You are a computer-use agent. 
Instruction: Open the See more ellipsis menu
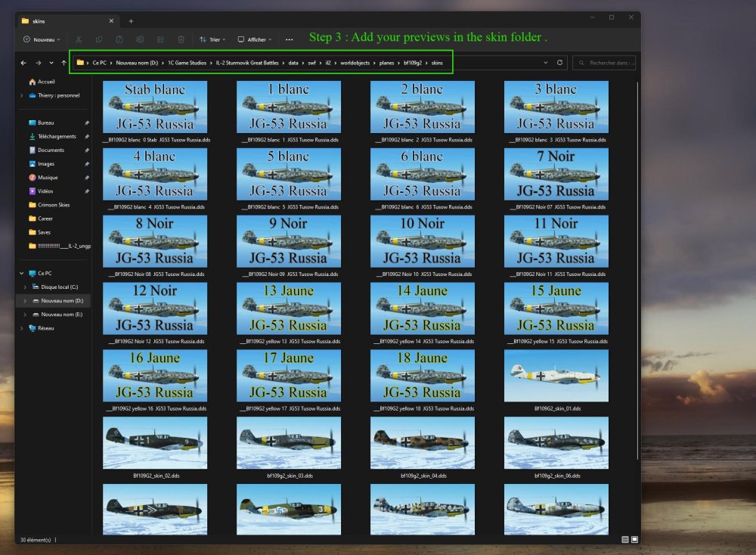pos(290,39)
